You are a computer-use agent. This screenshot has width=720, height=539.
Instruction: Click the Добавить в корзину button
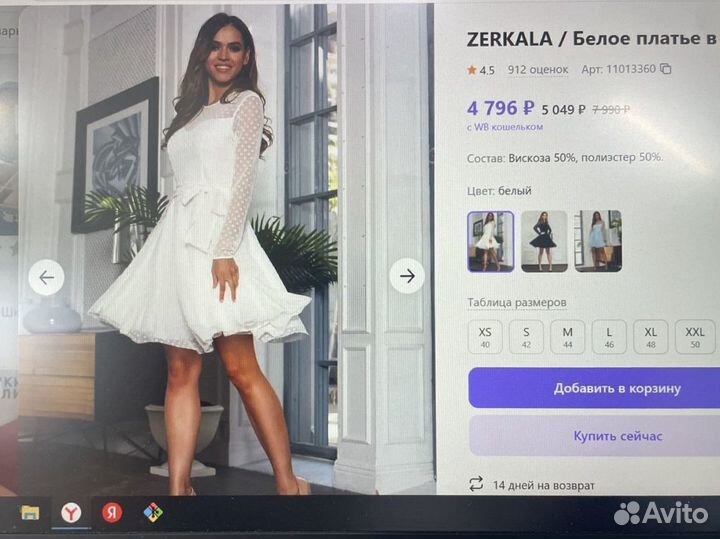594,388
